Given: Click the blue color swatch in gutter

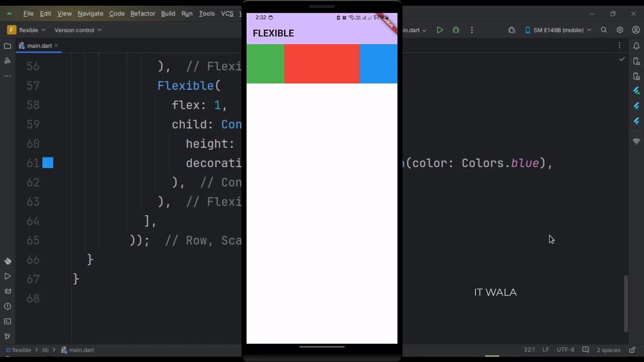Looking at the screenshot, I should 48,163.
